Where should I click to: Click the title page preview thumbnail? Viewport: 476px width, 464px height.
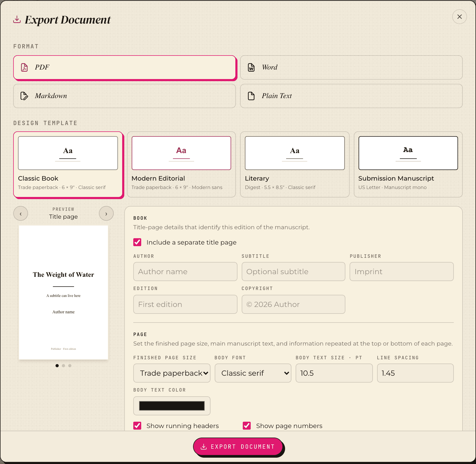tap(63, 292)
